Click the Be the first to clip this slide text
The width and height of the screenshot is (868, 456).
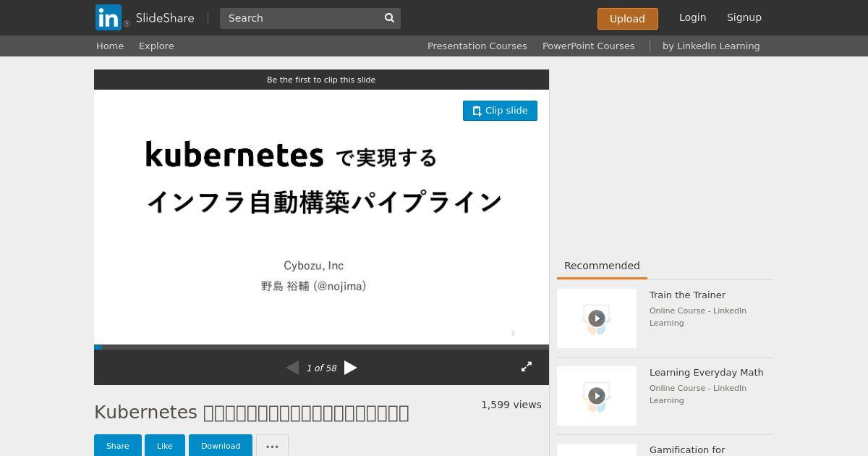(321, 80)
